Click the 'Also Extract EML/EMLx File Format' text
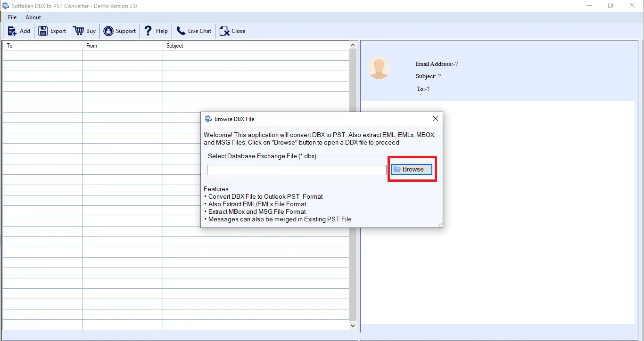This screenshot has width=644, height=341. click(257, 204)
